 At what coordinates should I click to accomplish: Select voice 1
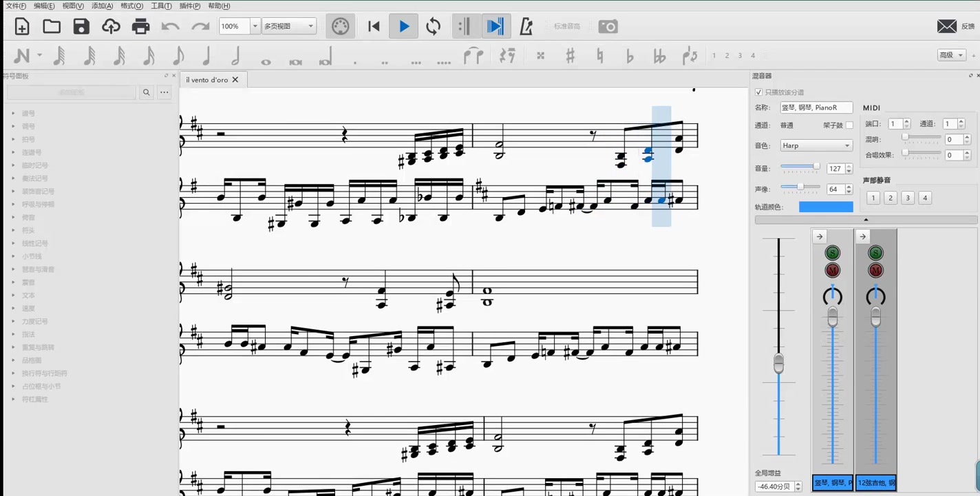[x=714, y=56]
